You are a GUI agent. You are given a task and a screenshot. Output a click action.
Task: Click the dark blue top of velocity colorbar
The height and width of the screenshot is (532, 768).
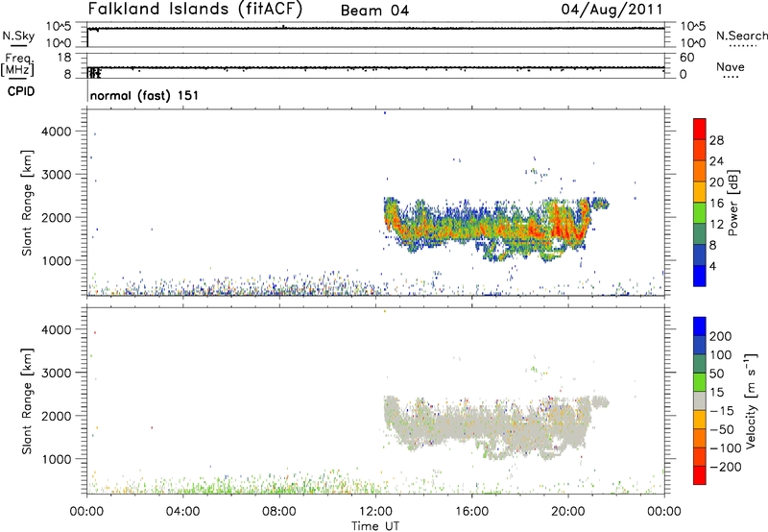(x=700, y=326)
